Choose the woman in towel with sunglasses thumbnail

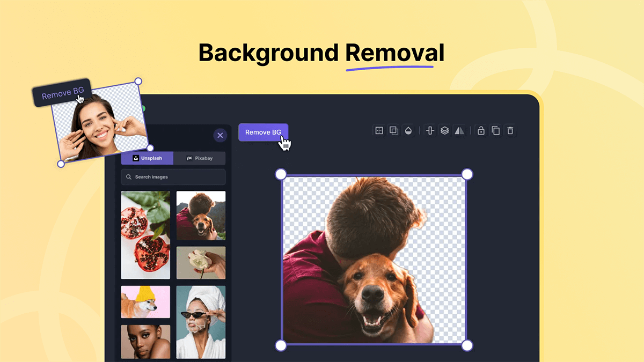(201, 322)
